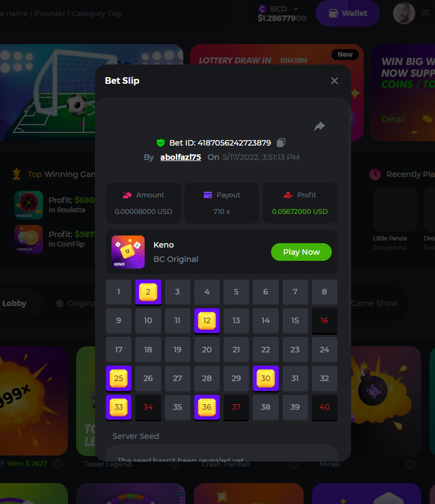The width and height of the screenshot is (435, 504).
Task: Click the green verified shield icon
Action: pyautogui.click(x=161, y=143)
